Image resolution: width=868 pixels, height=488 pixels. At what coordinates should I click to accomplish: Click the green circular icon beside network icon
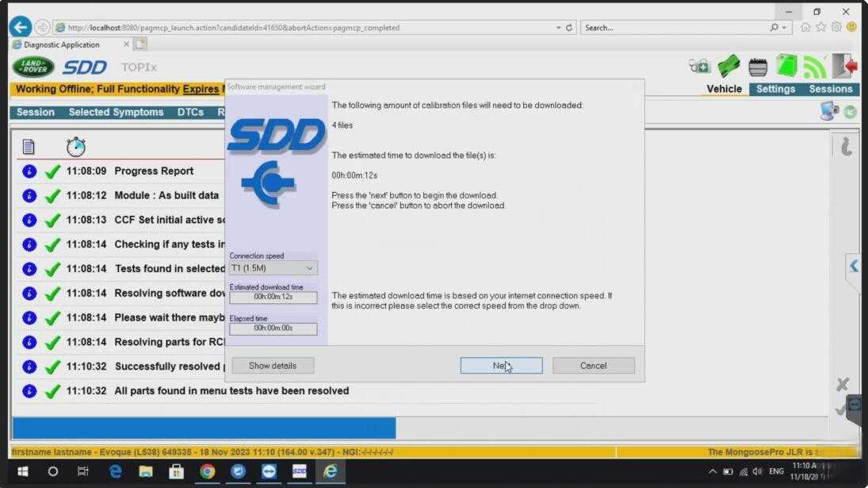click(x=851, y=113)
